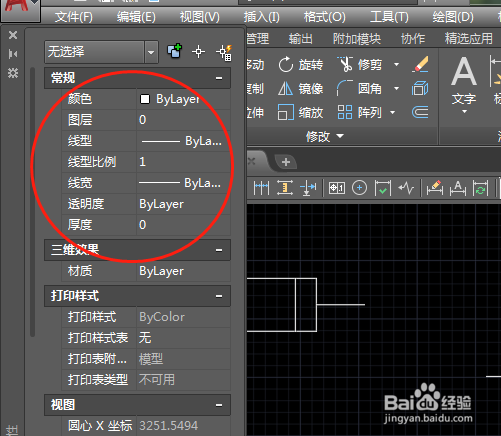Click the white 颜色 ByLayer color swatch

point(145,99)
